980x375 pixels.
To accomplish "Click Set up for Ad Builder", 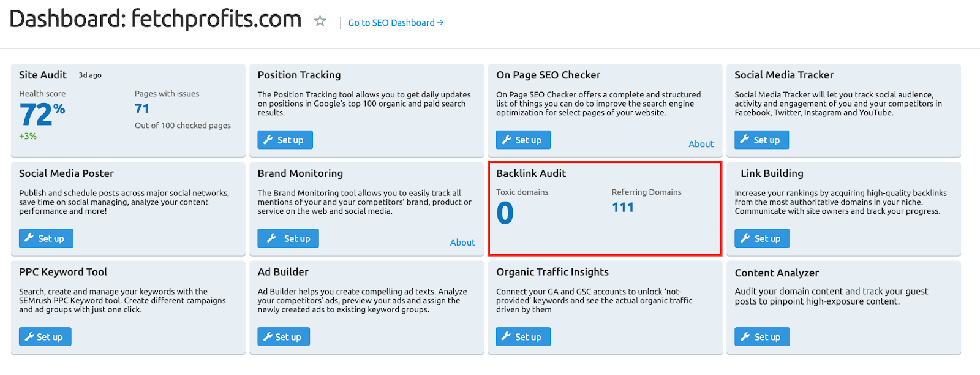I will [x=284, y=337].
